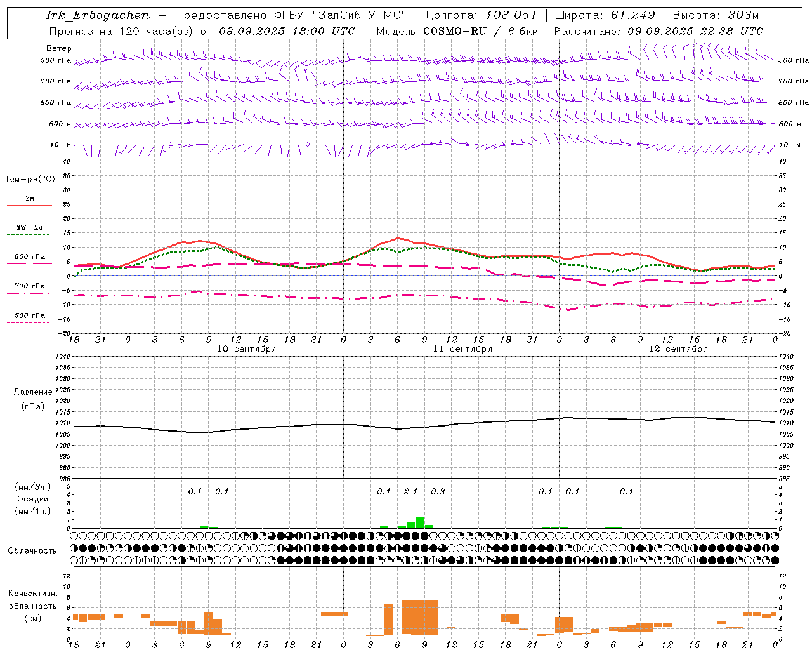Click the 2.1 three-hour precipitation value
Screen dimensions: 812x650
410,491
